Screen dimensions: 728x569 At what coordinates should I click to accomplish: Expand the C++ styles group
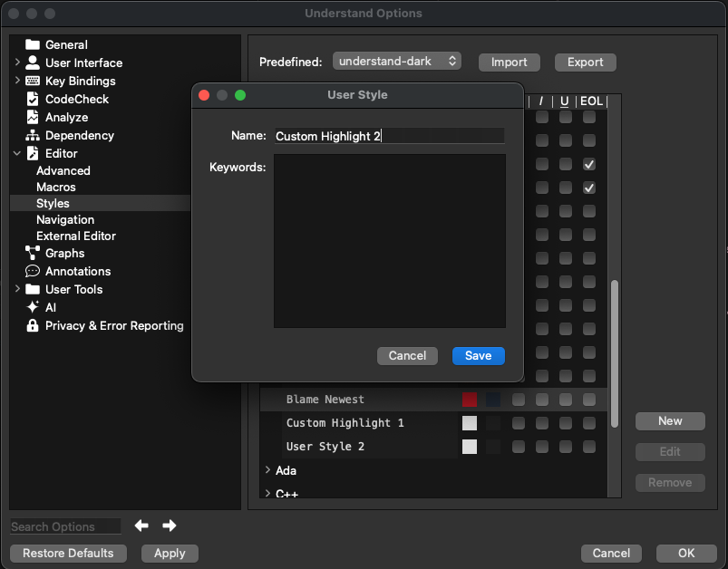(x=267, y=494)
